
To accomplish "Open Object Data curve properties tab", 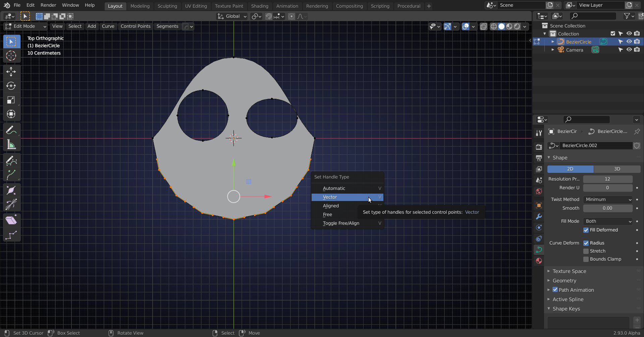I will tap(539, 250).
